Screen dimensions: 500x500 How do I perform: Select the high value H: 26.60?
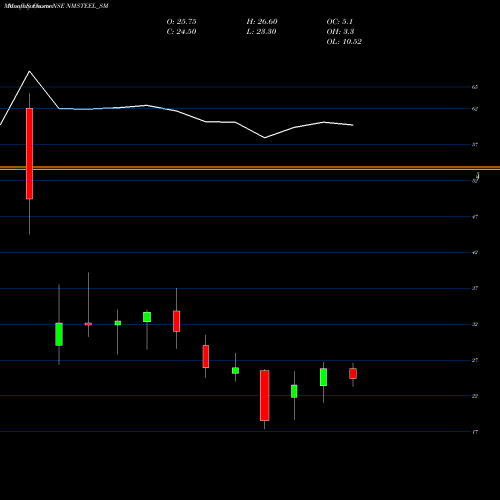tap(262, 22)
